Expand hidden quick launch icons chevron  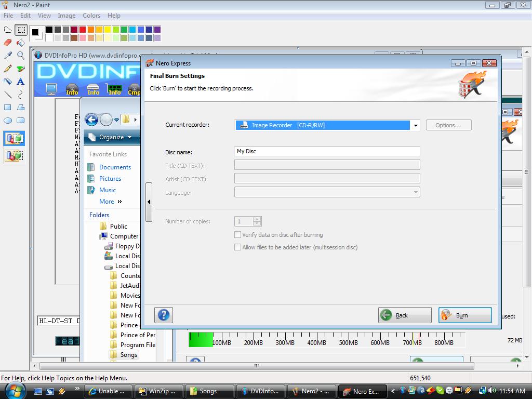pos(77,388)
